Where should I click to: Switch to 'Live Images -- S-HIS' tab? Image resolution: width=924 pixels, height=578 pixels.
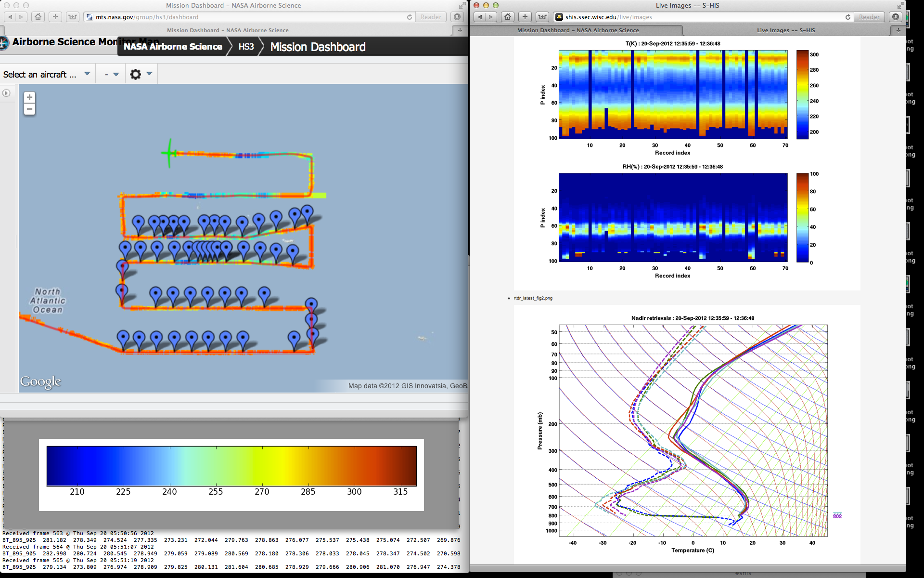785,30
